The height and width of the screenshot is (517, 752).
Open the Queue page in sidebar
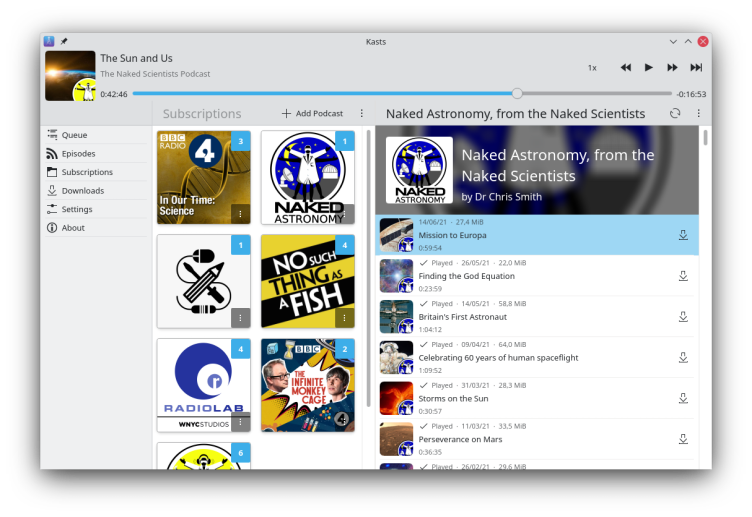[74, 135]
